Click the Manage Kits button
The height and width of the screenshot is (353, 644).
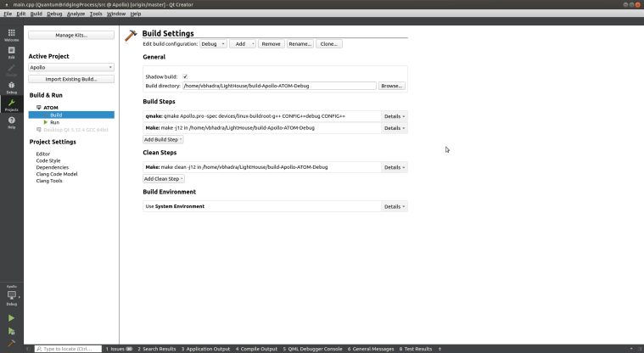(x=71, y=35)
